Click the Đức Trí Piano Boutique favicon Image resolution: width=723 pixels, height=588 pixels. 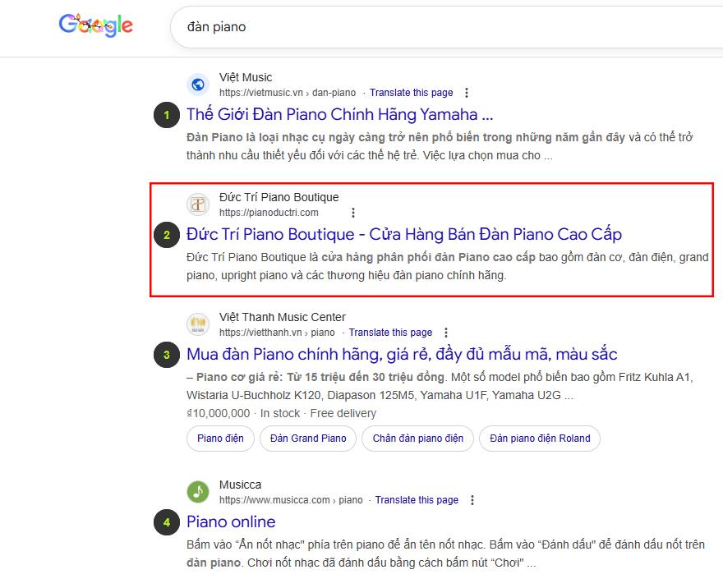pos(198,204)
